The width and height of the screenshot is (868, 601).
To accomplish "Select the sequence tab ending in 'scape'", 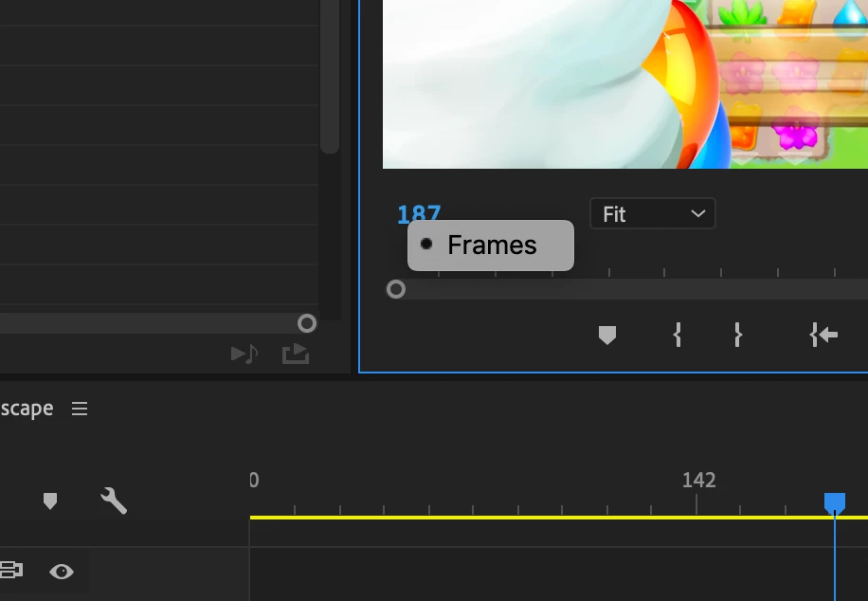I will [27, 409].
